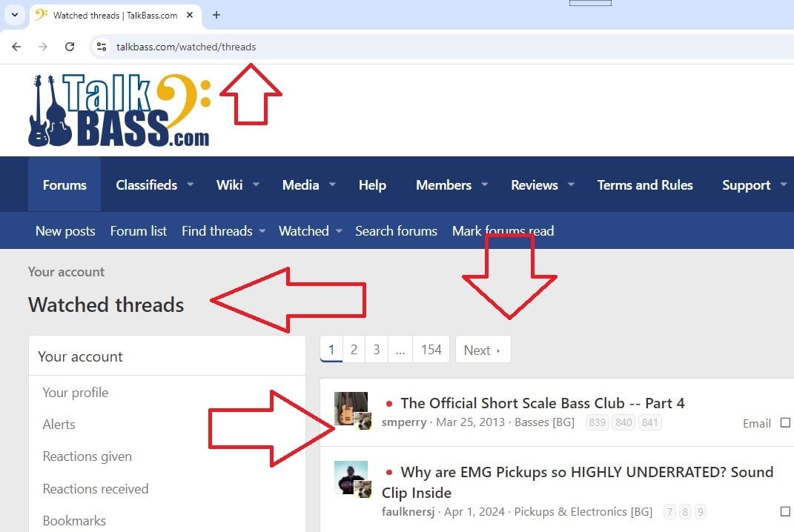The height and width of the screenshot is (532, 794).
Task: Click the browser forward arrow icon
Action: pos(43,47)
